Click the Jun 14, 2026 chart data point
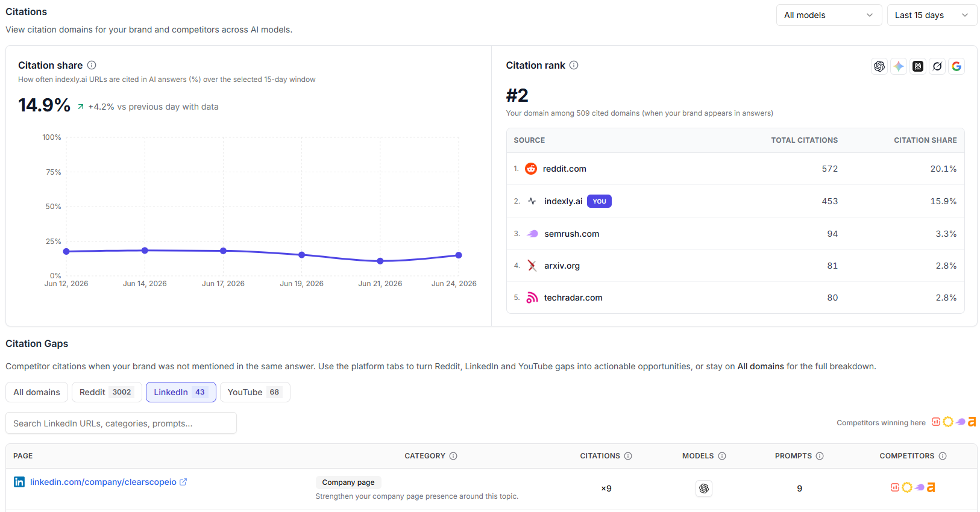Image resolution: width=980 pixels, height=512 pixels. point(145,251)
